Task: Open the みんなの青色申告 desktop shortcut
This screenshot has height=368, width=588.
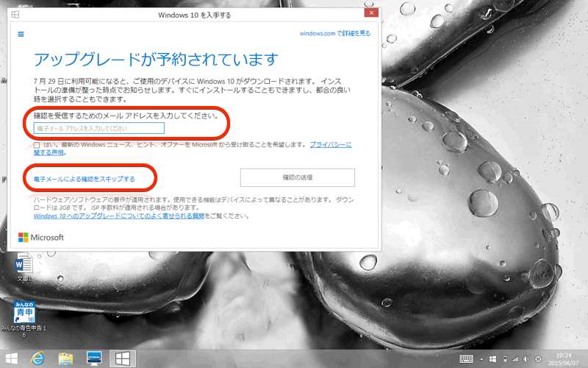Action: [24, 311]
